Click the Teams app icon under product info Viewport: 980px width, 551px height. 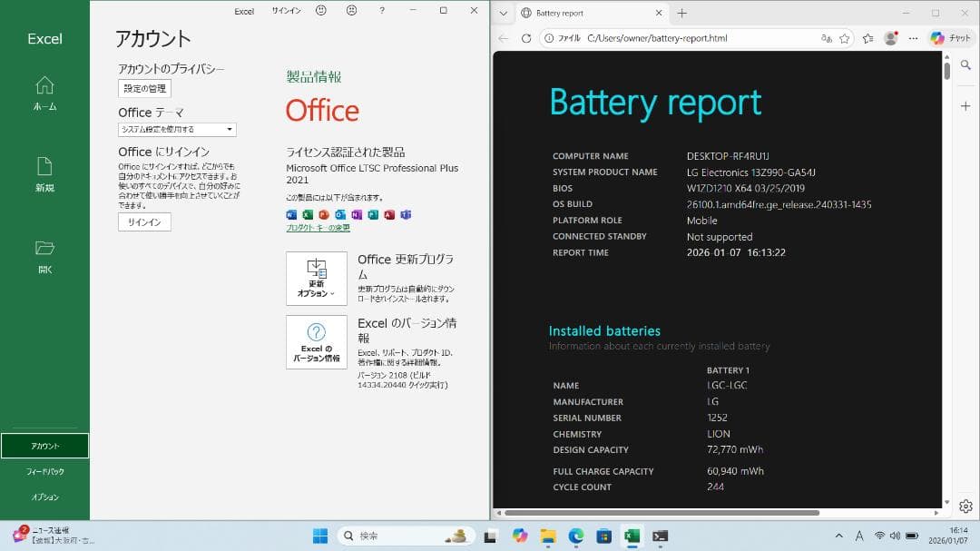point(407,215)
